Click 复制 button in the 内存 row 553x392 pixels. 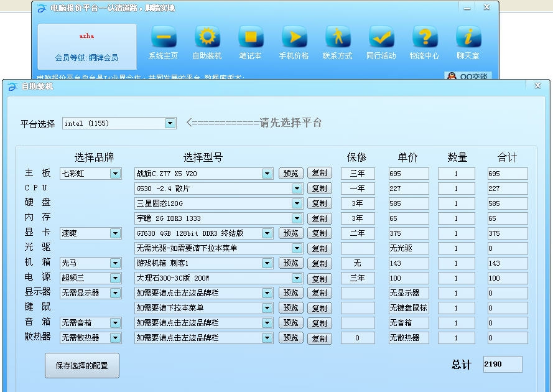pyautogui.click(x=320, y=219)
